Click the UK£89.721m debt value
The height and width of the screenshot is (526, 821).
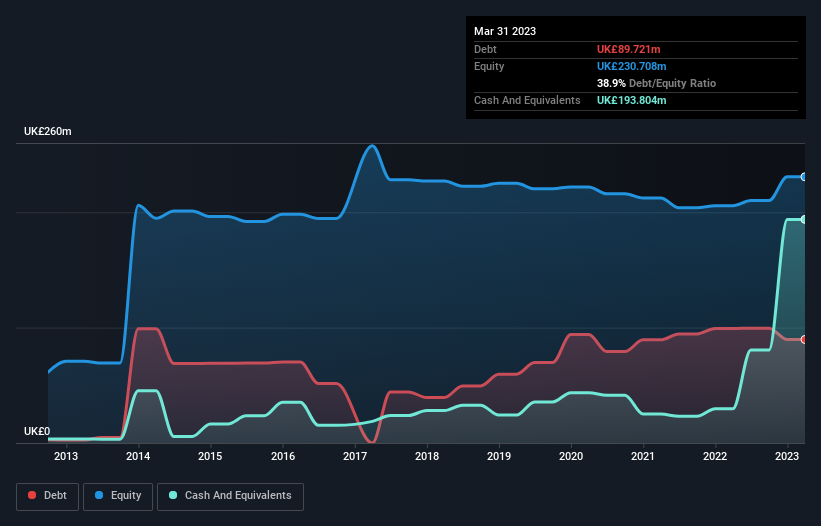pyautogui.click(x=628, y=49)
